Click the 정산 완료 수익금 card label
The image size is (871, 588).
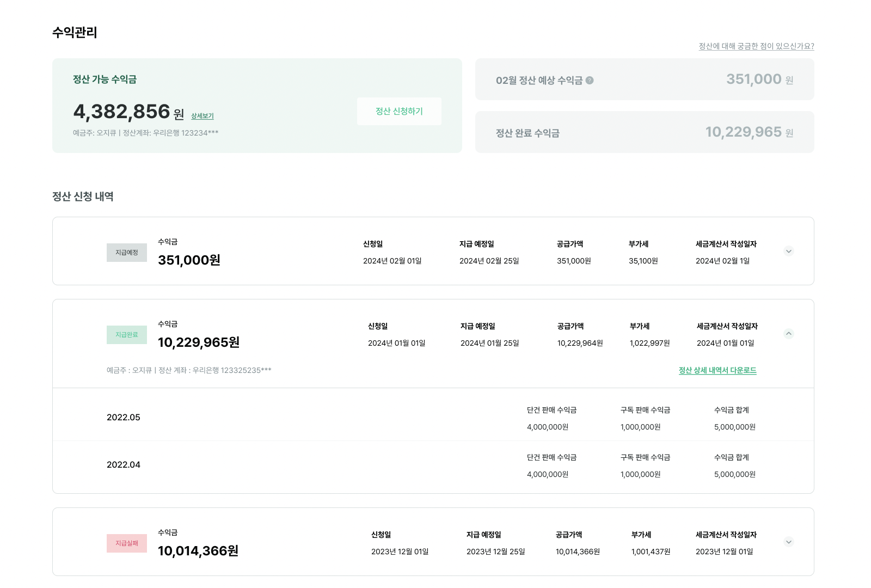point(527,133)
